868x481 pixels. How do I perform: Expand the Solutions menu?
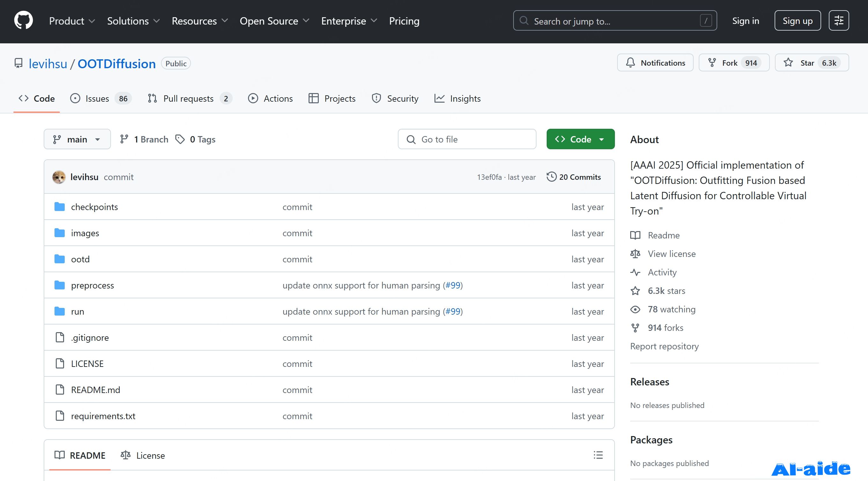(x=134, y=21)
